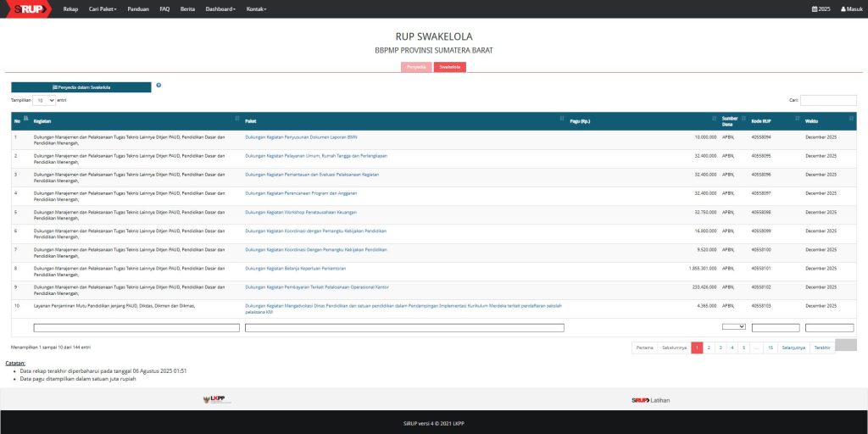Click the Cari search input field
Image resolution: width=868 pixels, height=434 pixels.
coord(828,100)
